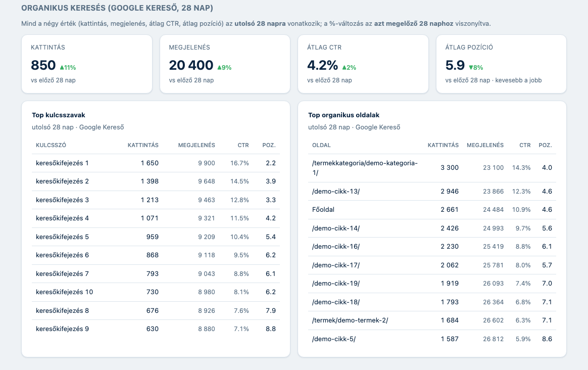Click the Átlag pozíció down-arrow 8% indicator
The image size is (588, 370).
coord(476,68)
